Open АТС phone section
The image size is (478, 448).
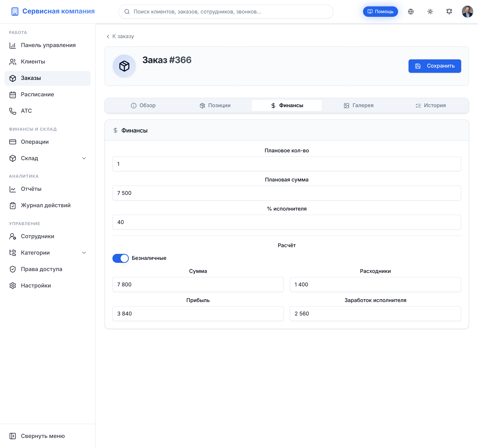click(x=48, y=111)
